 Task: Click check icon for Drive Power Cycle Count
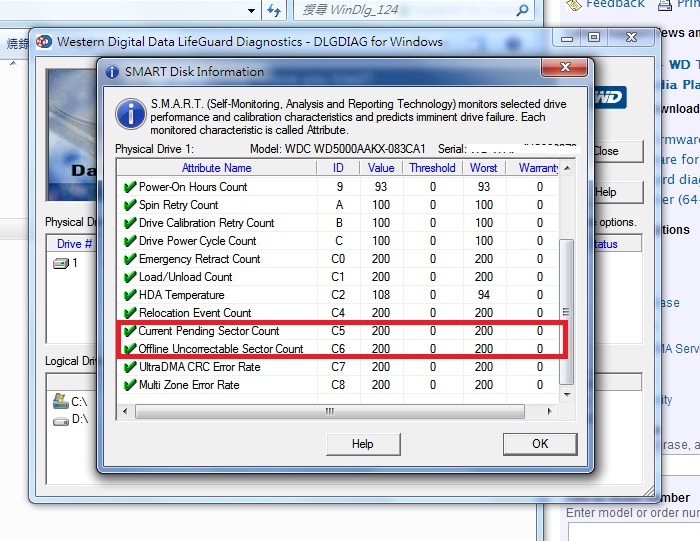pos(129,241)
